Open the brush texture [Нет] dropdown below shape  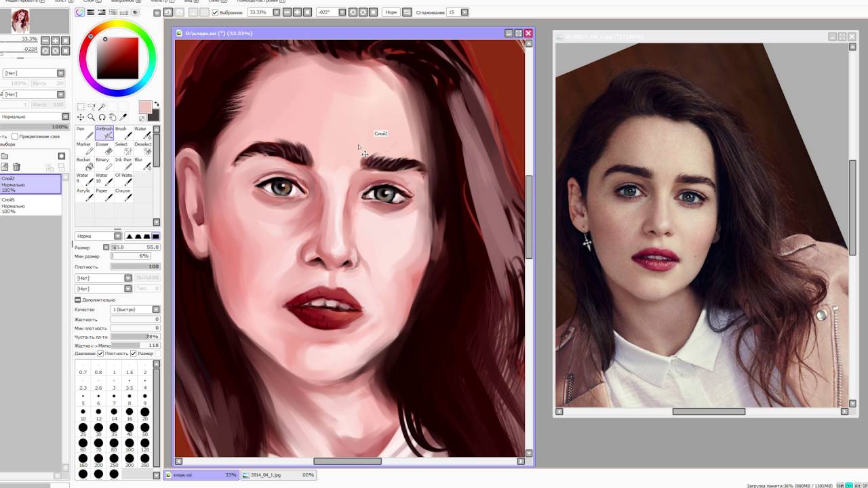pos(128,289)
